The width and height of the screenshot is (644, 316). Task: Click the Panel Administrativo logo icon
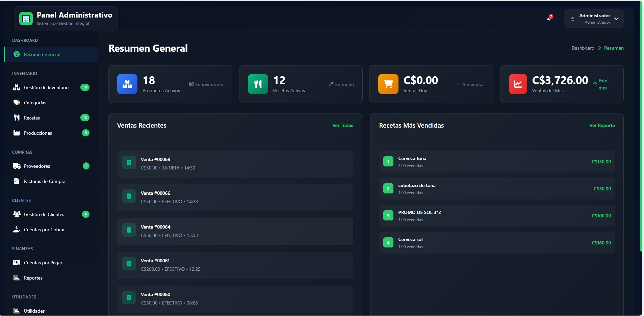(x=26, y=19)
